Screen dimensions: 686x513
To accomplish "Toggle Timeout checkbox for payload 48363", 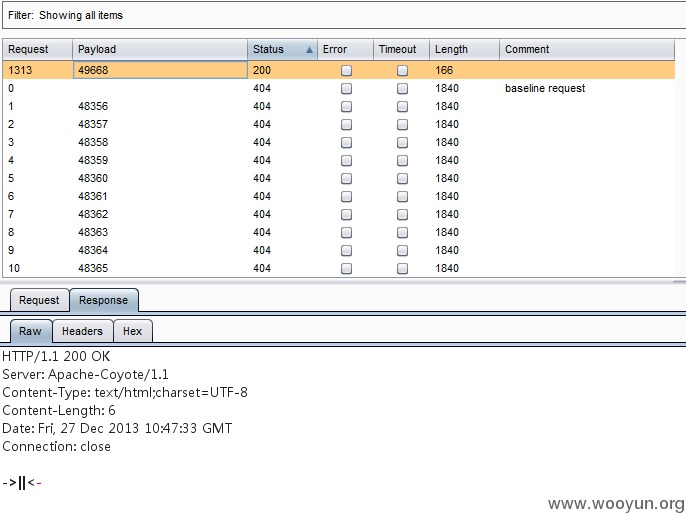I will [402, 232].
